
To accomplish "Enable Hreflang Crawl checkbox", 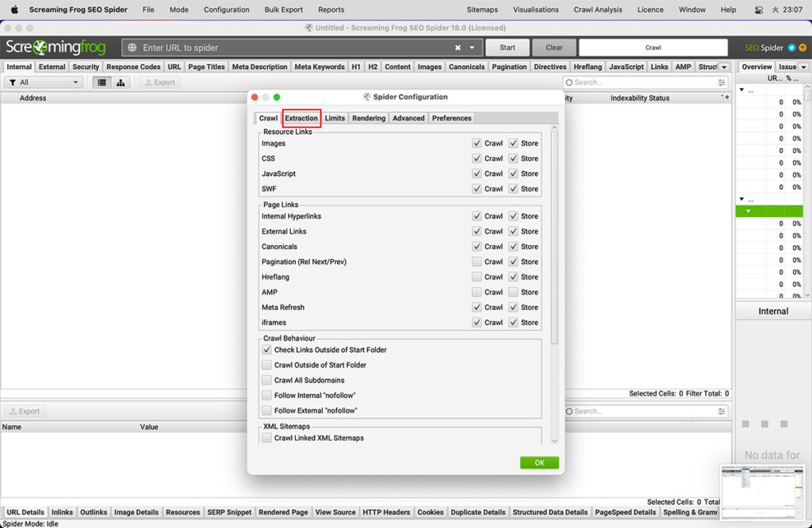I will (x=477, y=277).
